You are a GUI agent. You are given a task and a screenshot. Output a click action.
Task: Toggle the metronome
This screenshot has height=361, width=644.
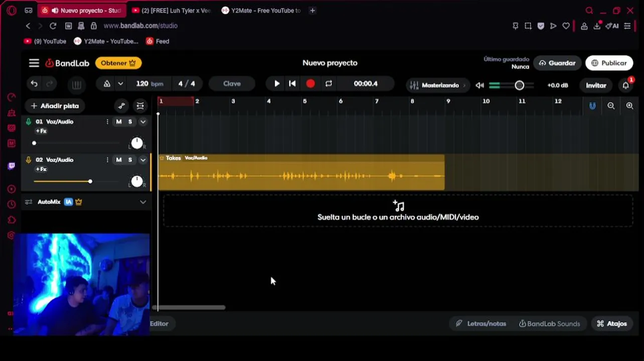click(107, 84)
